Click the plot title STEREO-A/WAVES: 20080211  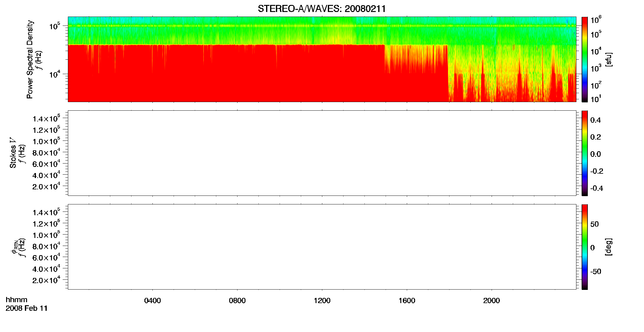pyautogui.click(x=322, y=9)
